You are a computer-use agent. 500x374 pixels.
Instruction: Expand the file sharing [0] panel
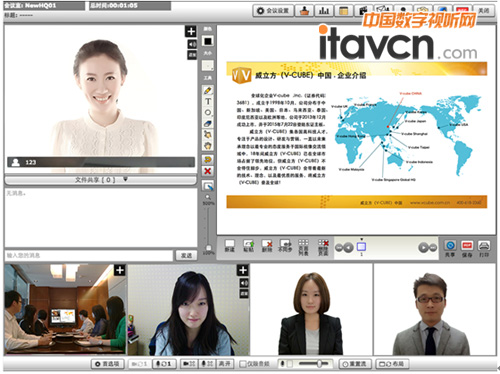point(101,180)
